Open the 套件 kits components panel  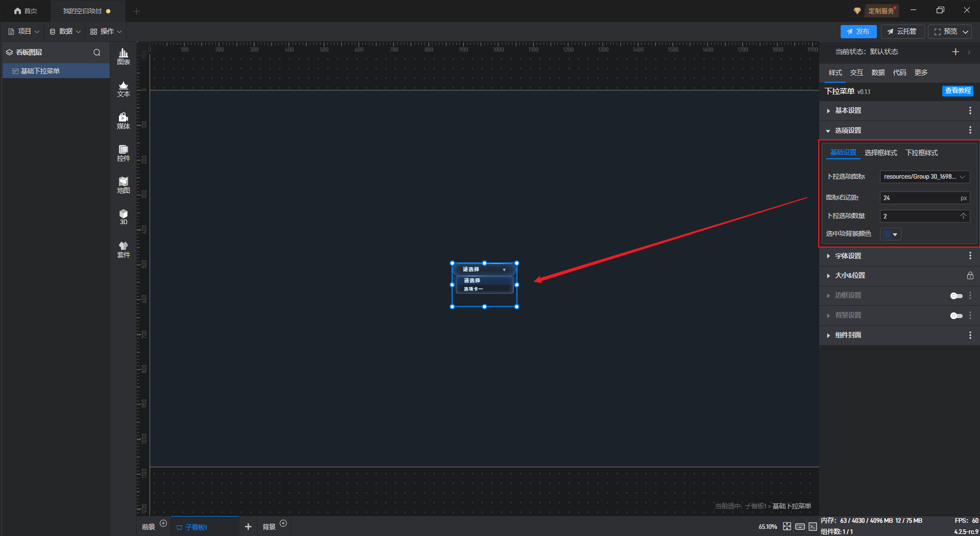tap(124, 250)
